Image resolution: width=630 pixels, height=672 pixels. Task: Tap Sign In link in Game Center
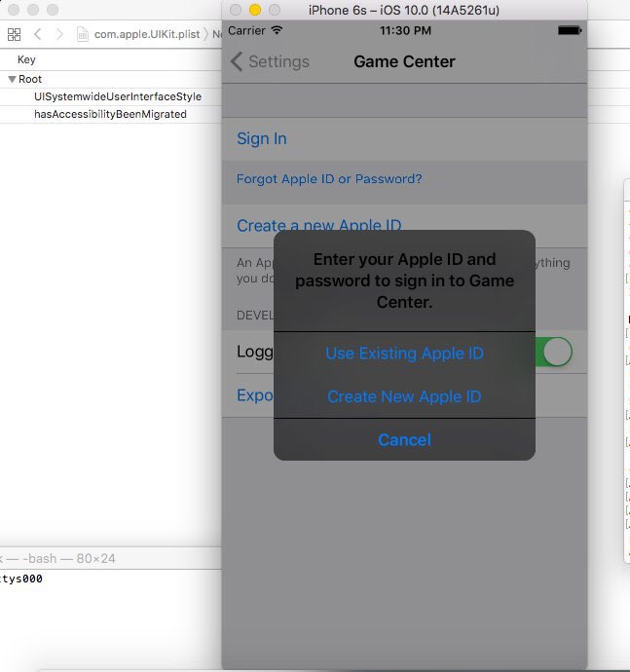point(261,139)
